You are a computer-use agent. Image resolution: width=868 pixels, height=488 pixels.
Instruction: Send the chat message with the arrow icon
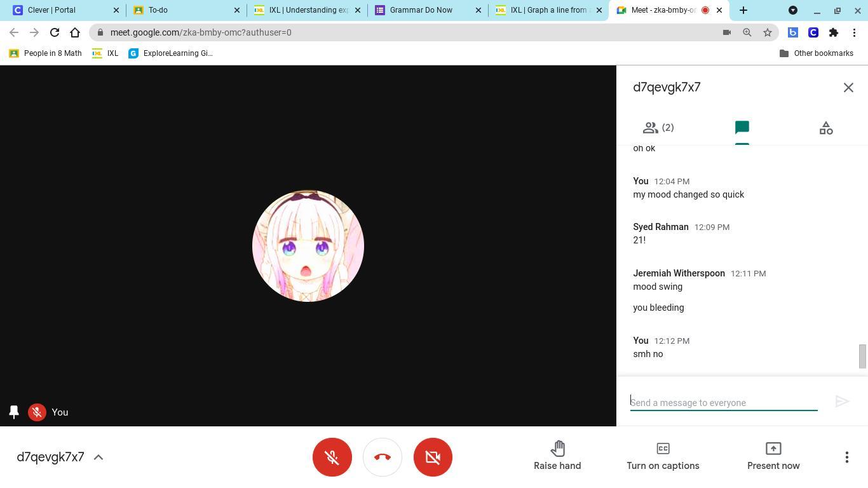842,402
